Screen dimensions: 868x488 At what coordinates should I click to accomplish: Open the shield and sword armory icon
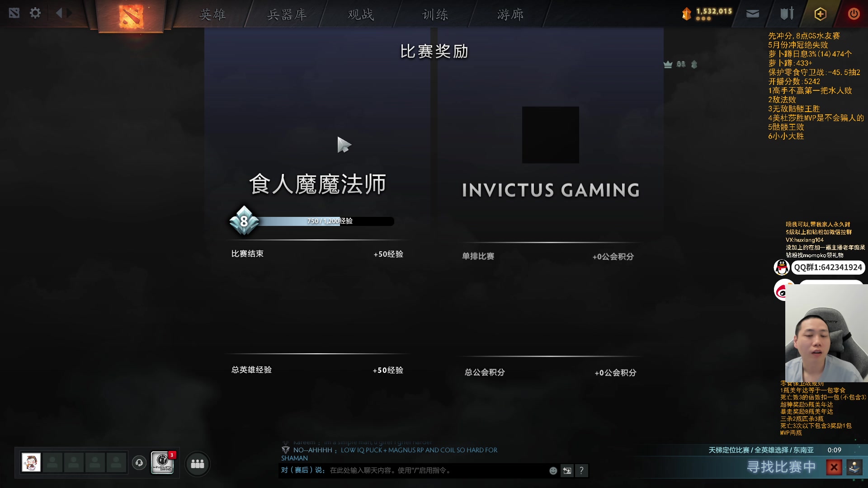pyautogui.click(x=787, y=14)
